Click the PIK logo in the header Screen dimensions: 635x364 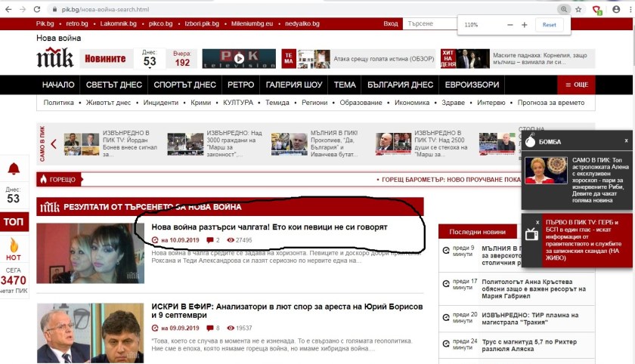pos(55,58)
